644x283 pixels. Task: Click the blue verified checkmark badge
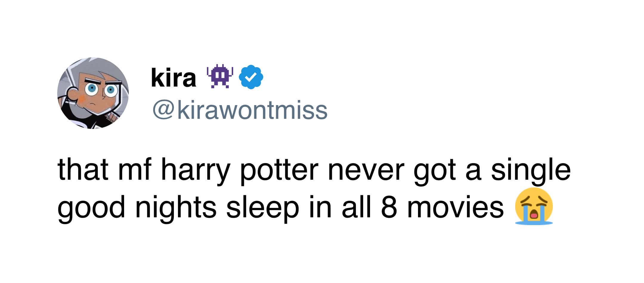tap(252, 77)
